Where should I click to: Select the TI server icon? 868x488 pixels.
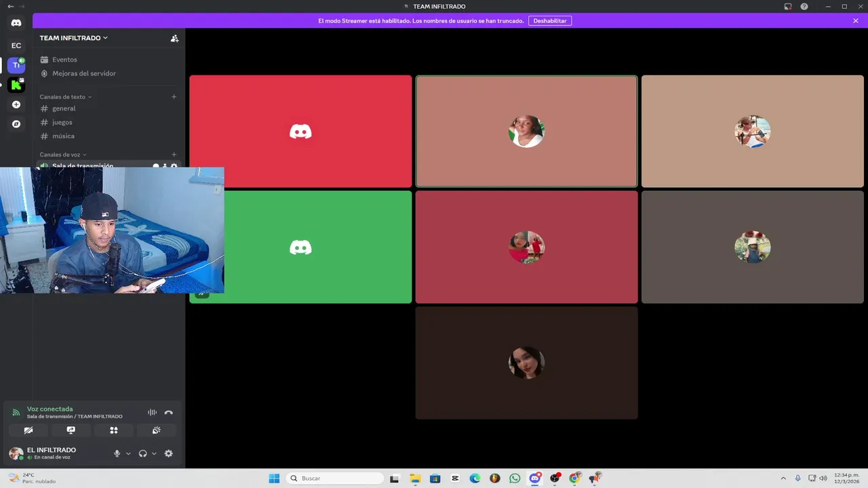(x=16, y=65)
